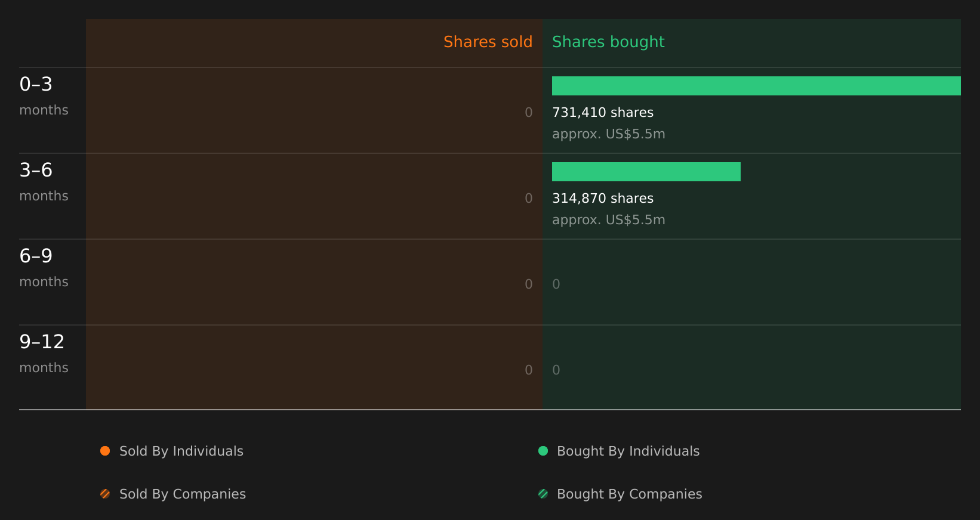This screenshot has height=520, width=980.
Task: Click the Bought By Companies striped icon
Action: 543,494
